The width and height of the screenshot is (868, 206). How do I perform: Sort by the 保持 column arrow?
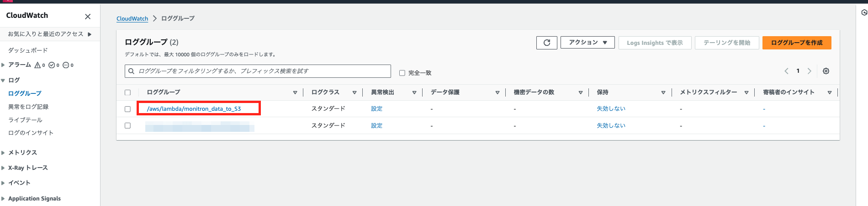click(663, 92)
